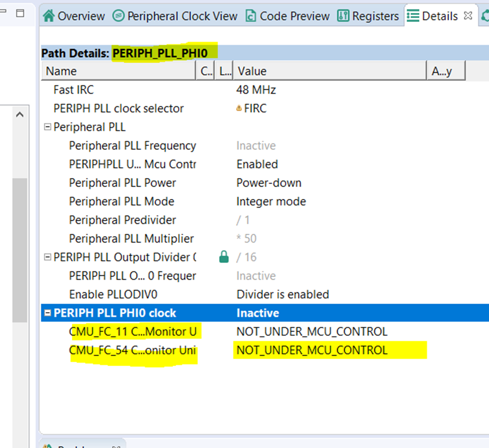This screenshot has height=448, width=489.
Task: Click the warning icon beside the FIRC value
Action: tap(240, 108)
